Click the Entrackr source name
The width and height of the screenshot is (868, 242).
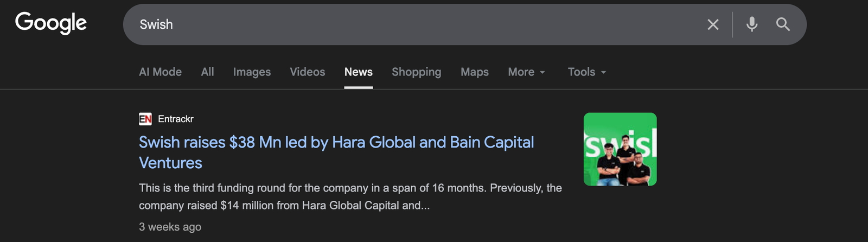pos(176,119)
